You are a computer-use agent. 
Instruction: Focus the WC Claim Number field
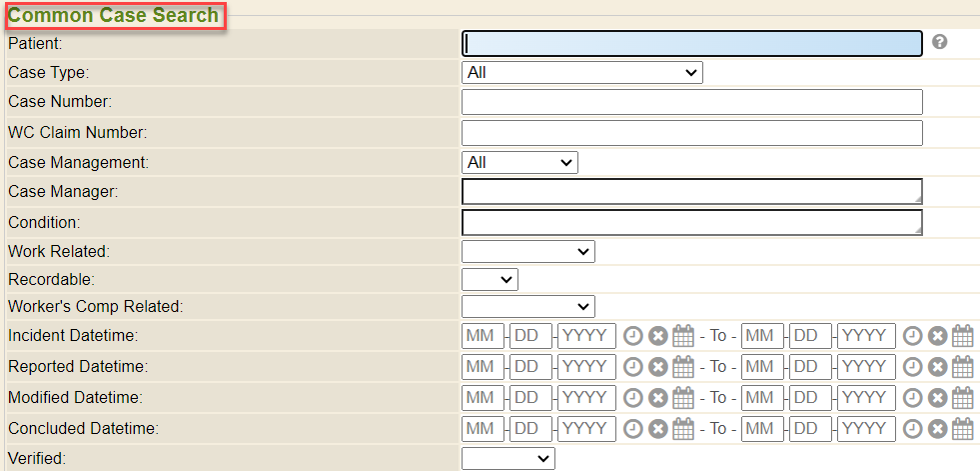691,133
